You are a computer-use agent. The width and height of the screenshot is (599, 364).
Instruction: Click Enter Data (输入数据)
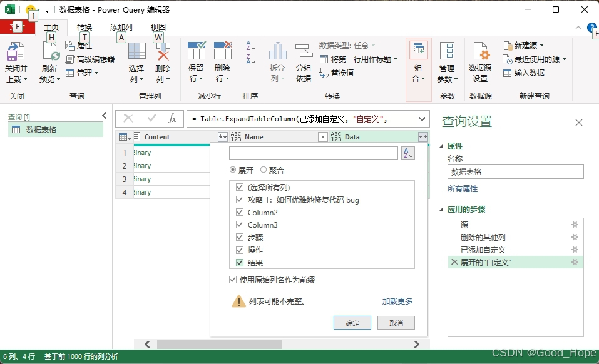point(524,73)
